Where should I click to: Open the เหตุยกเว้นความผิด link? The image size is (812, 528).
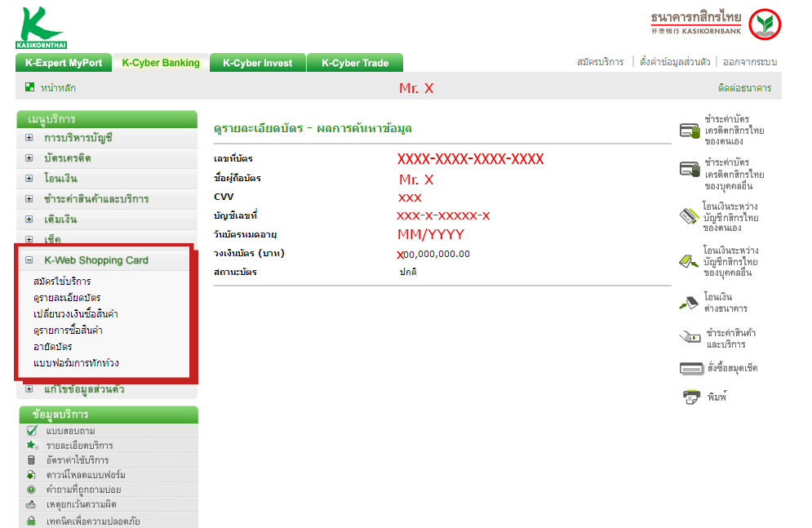click(81, 504)
